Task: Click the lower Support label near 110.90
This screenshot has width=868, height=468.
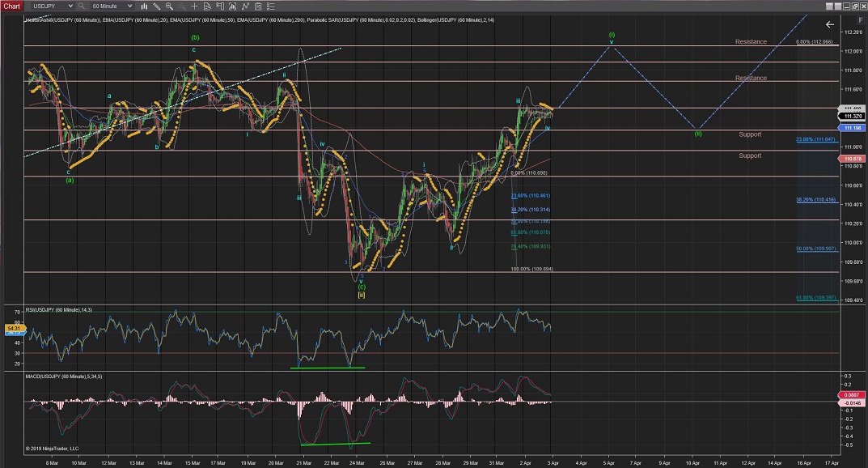Action: tap(750, 155)
